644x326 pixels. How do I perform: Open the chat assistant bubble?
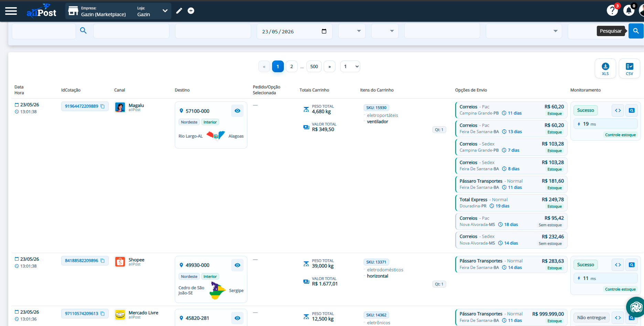click(635, 307)
